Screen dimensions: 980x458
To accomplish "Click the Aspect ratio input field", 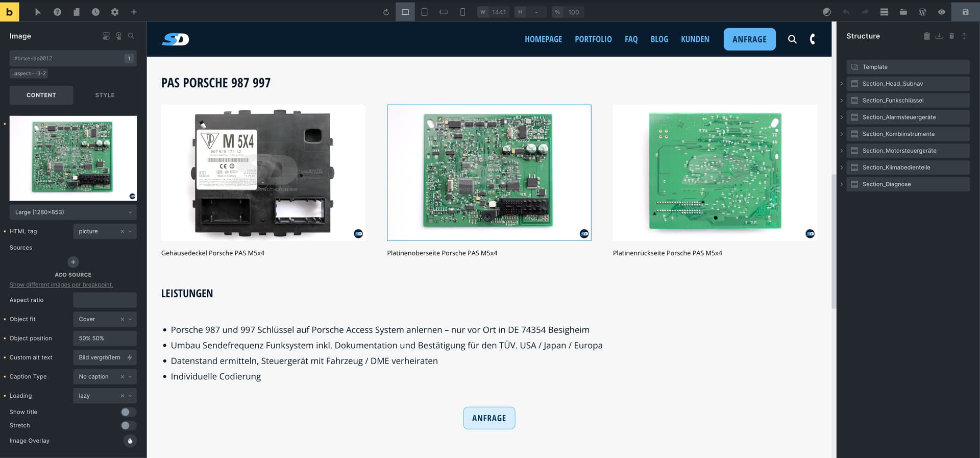I will (x=105, y=300).
